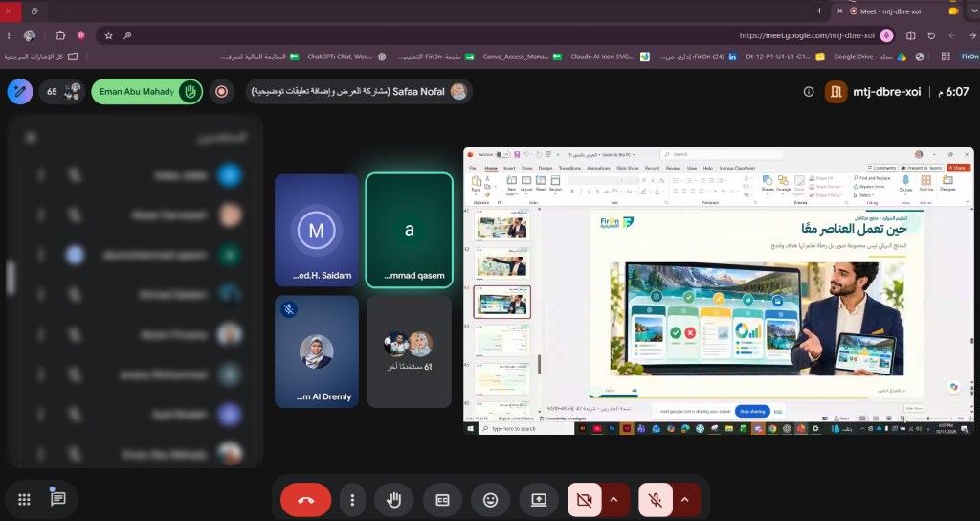Screen dimensions: 980x521
Task: Open Safaa Nofal presentation chip
Action: [x=360, y=91]
